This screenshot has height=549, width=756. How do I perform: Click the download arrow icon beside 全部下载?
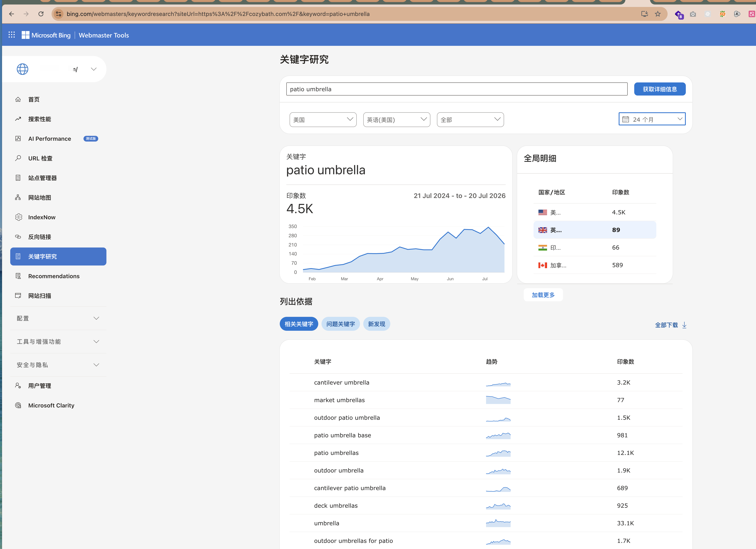click(684, 325)
